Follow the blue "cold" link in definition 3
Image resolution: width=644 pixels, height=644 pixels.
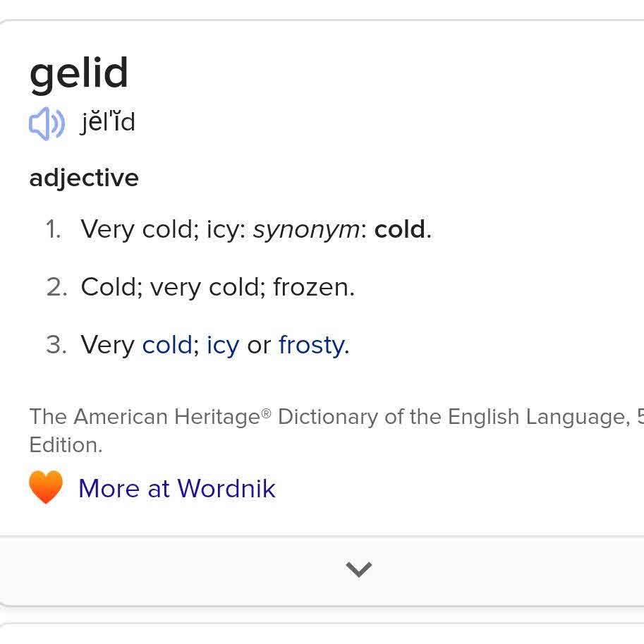(167, 345)
